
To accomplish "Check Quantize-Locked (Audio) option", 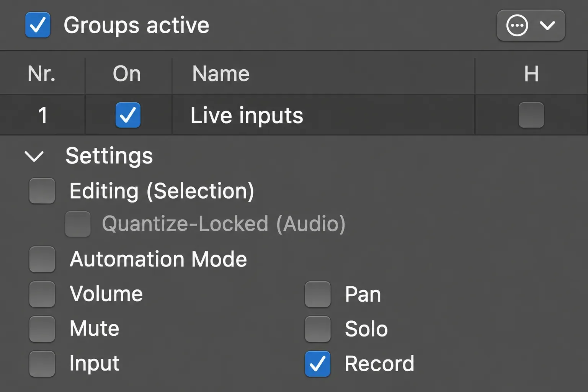I will [x=78, y=224].
